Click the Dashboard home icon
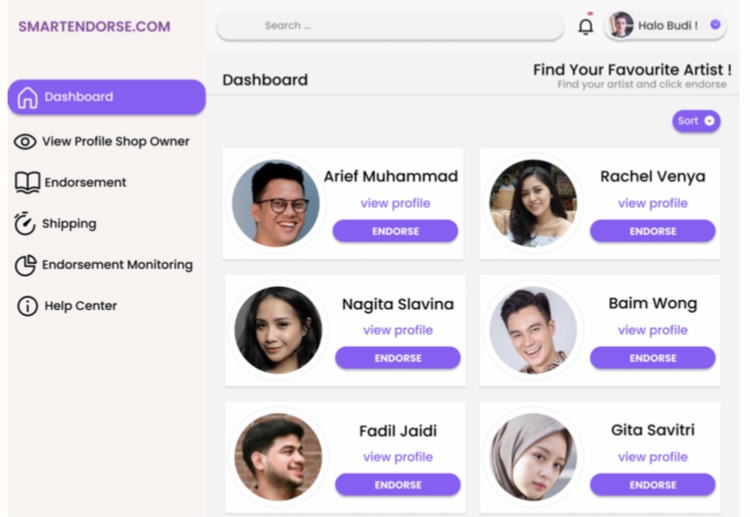The width and height of the screenshot is (750, 517). tap(27, 98)
